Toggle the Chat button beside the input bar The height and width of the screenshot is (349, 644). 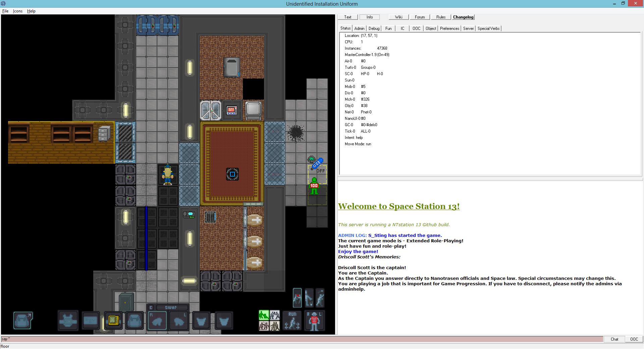pos(614,339)
